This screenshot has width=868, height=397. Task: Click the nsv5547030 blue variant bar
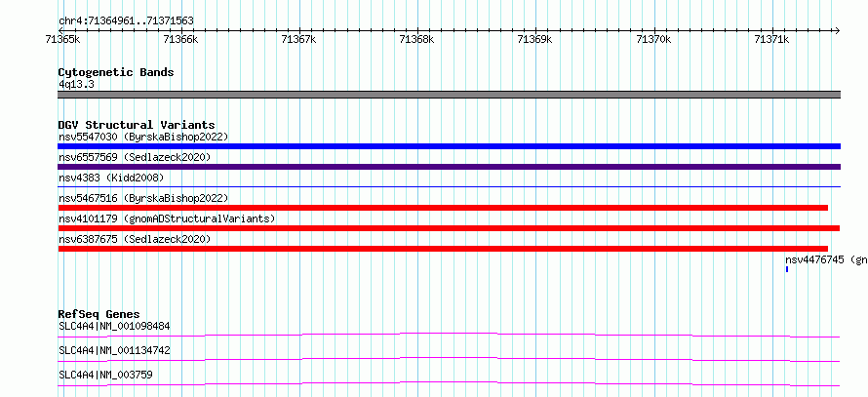(449, 146)
